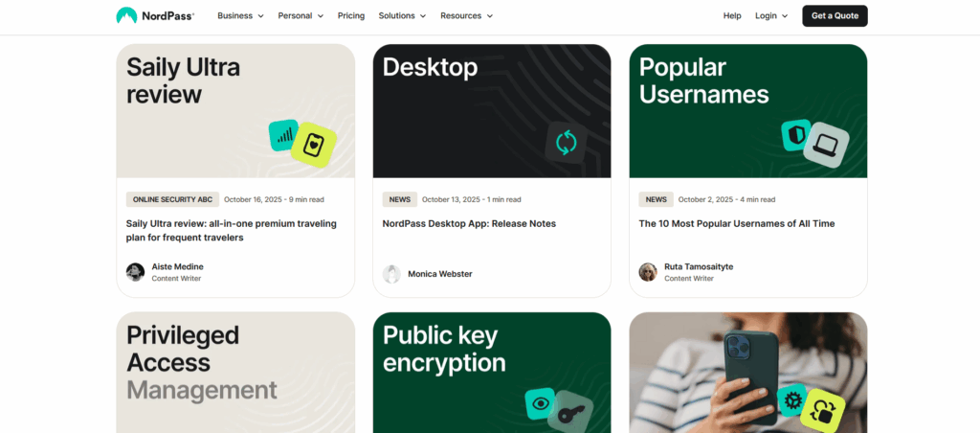980x433 pixels.
Task: Click the eye and key icon on Public key encryption
Action: [553, 407]
